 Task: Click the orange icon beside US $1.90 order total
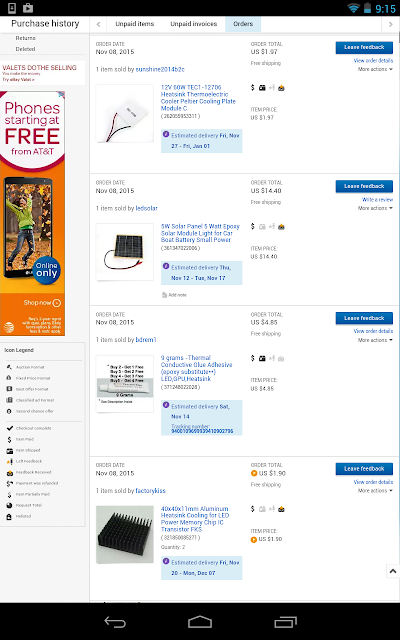click(x=254, y=473)
